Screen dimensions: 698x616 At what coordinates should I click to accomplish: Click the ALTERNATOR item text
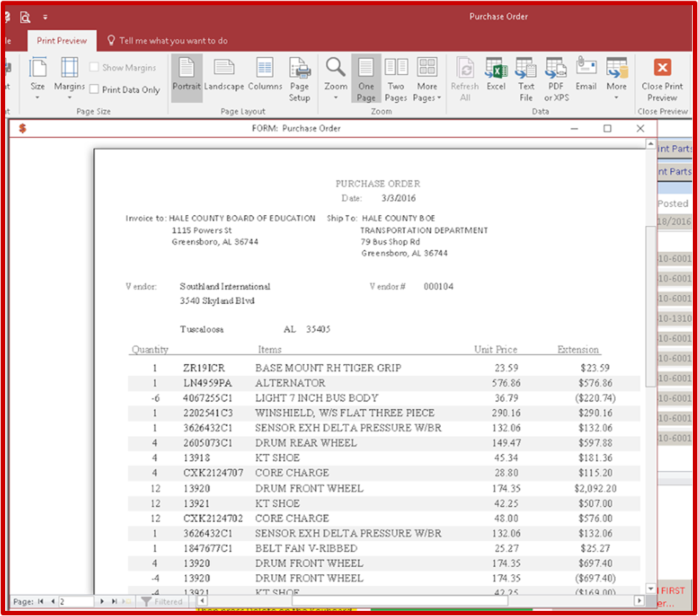point(289,383)
